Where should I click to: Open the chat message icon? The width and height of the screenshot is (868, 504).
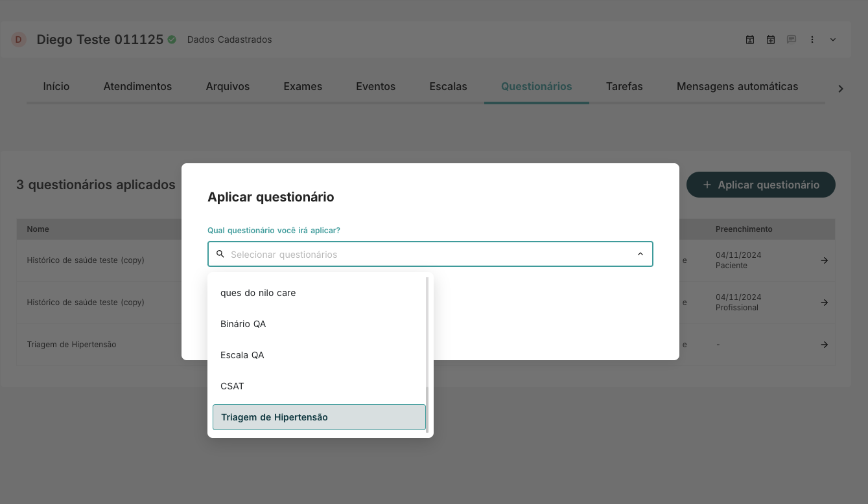[792, 40]
